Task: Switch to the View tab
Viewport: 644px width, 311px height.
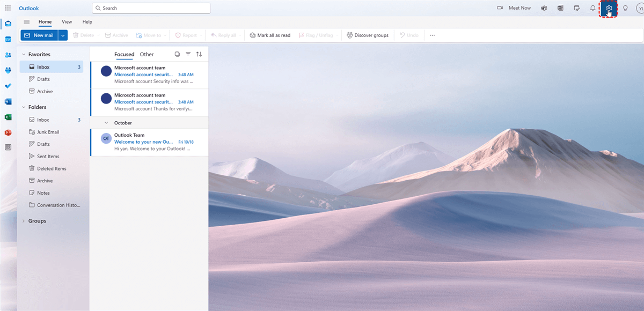Action: pyautogui.click(x=67, y=22)
